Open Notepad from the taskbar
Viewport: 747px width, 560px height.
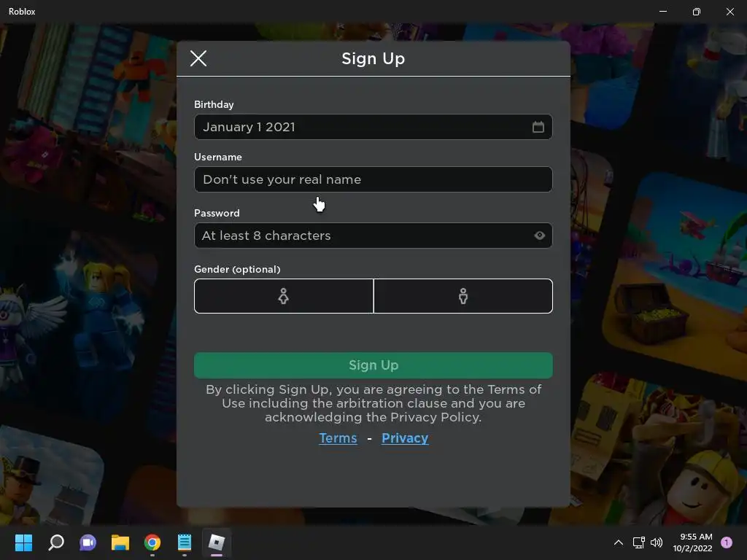coord(185,542)
